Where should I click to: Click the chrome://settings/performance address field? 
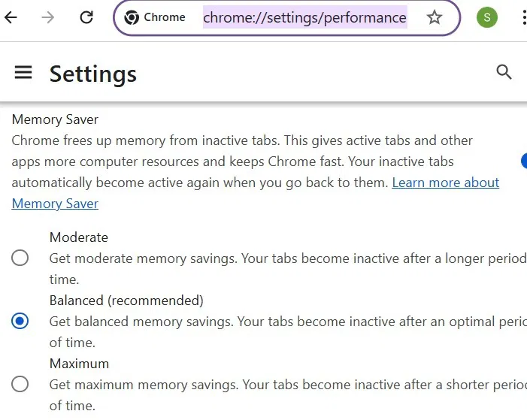[304, 17]
